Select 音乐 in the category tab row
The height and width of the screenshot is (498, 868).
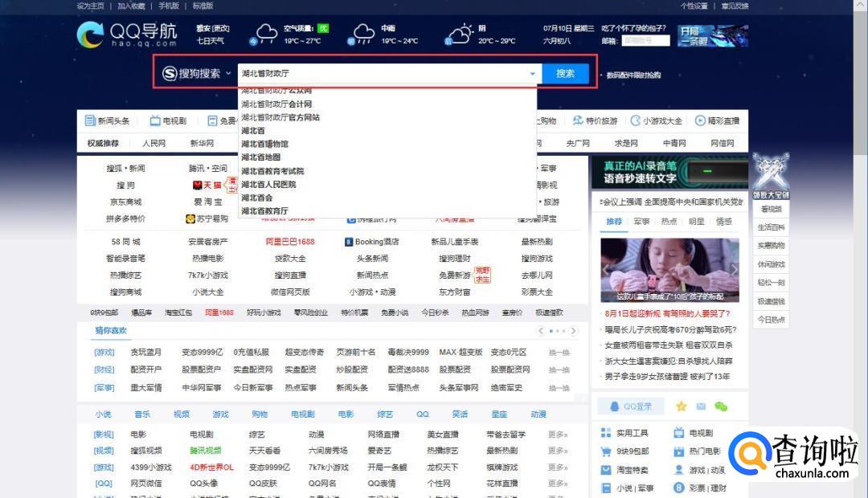[142, 414]
